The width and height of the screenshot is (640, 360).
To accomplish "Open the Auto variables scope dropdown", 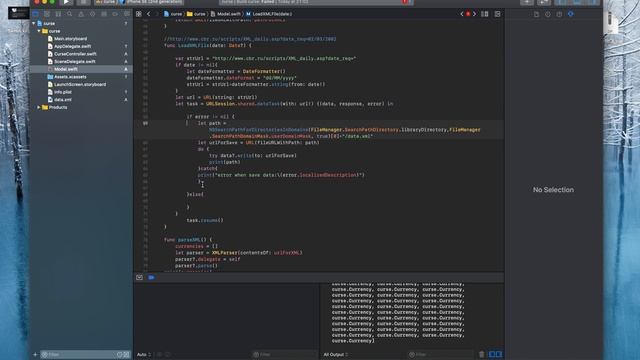I will pos(144,355).
